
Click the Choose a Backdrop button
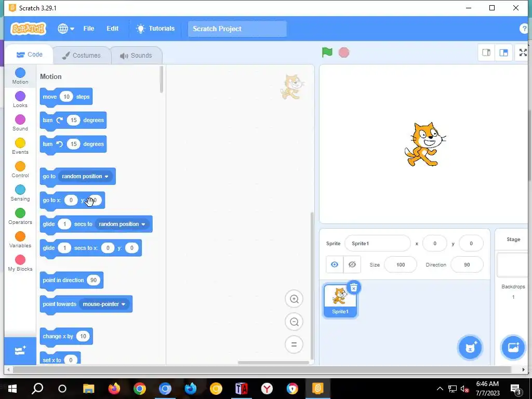click(513, 348)
